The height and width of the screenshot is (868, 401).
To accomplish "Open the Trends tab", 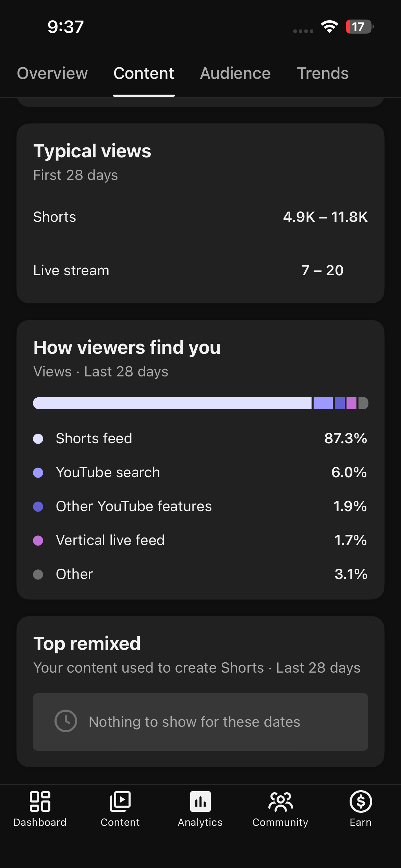I will pyautogui.click(x=323, y=73).
